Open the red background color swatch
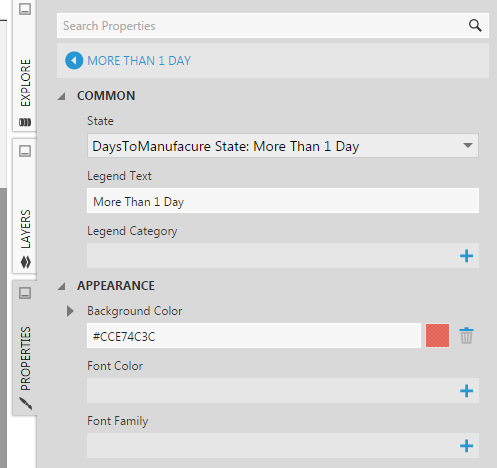The height and width of the screenshot is (468, 497). 437,335
